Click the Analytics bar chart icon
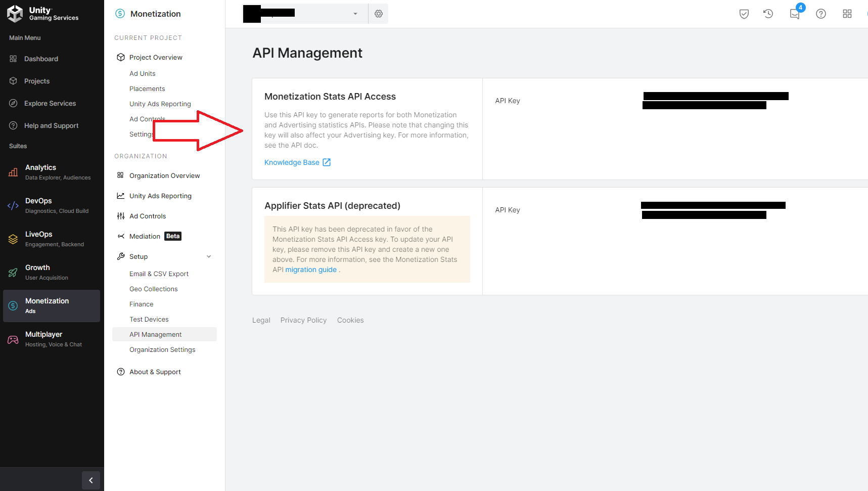Screen dimensions: 868x491 coord(13,172)
